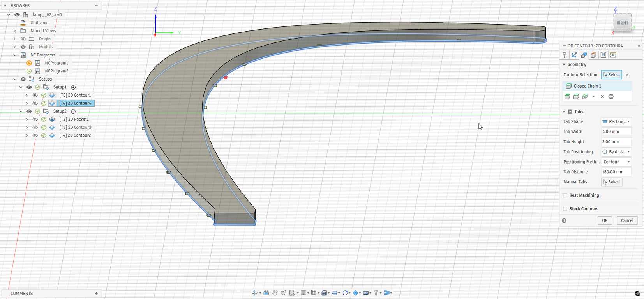The width and height of the screenshot is (644, 299).
Task: Click the Manual Tabs Select button
Action: point(612,182)
